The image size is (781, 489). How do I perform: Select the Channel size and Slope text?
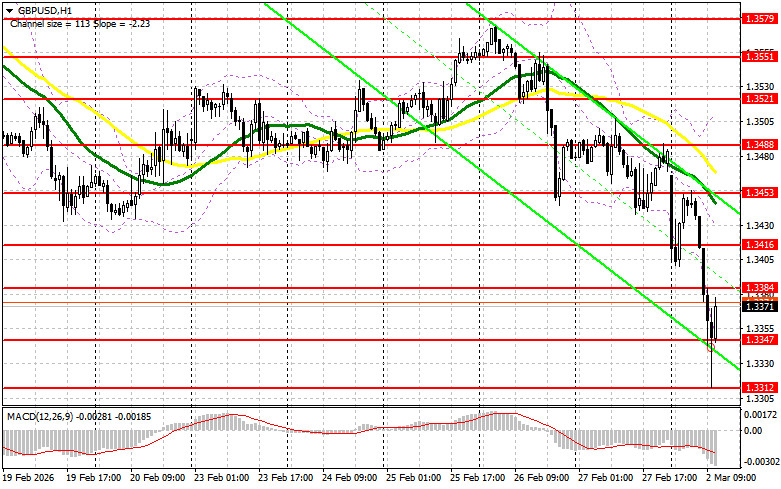coord(80,23)
